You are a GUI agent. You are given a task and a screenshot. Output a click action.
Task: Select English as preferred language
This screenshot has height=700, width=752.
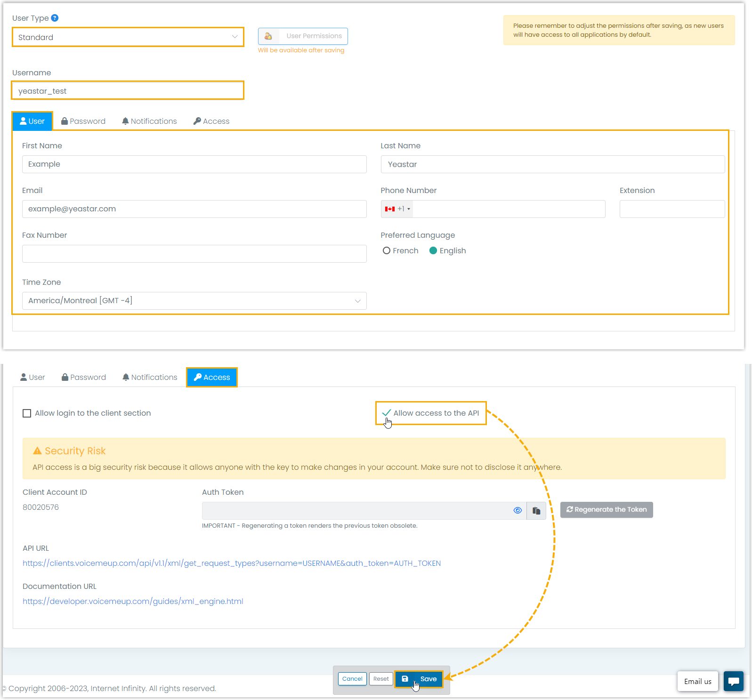click(x=433, y=251)
